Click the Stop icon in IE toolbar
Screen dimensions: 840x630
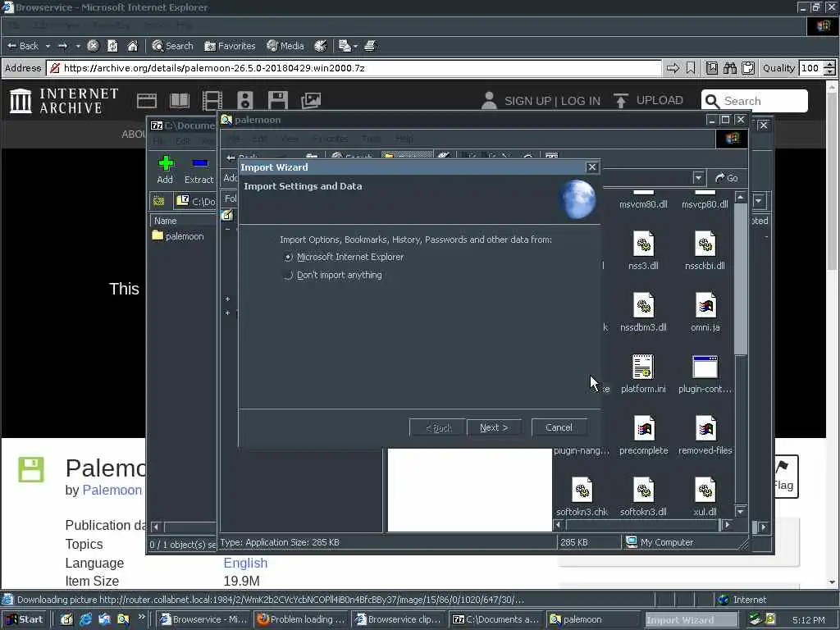93,46
